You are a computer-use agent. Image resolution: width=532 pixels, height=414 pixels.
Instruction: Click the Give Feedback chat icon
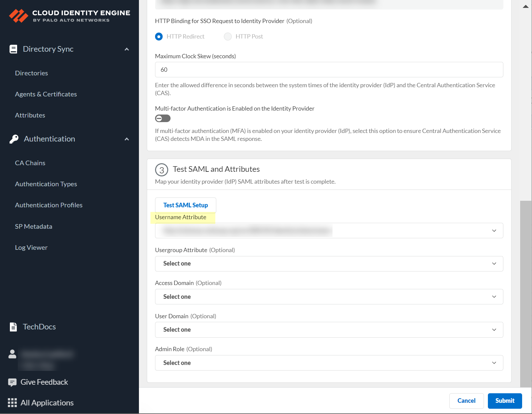coord(12,382)
